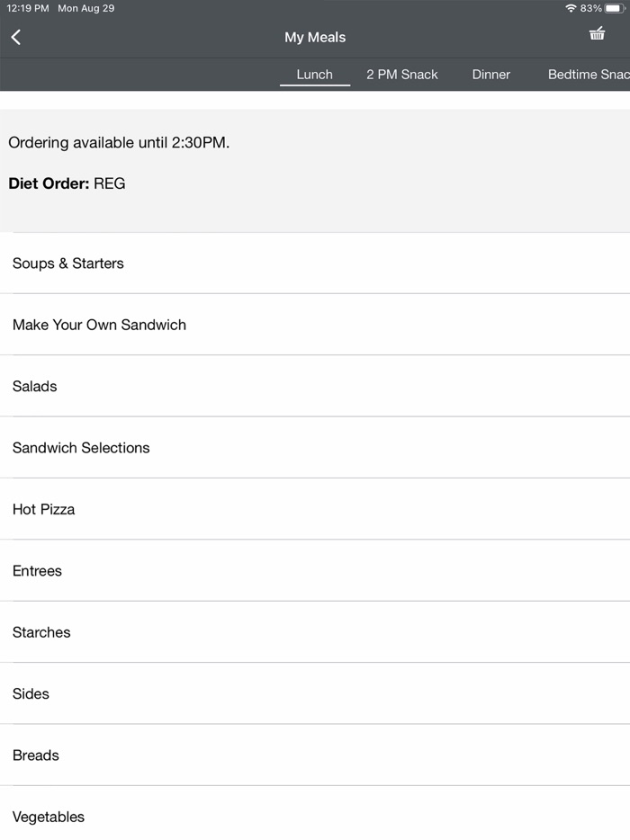The width and height of the screenshot is (630, 840).
Task: Tap the My Meals page title
Action: (x=315, y=37)
